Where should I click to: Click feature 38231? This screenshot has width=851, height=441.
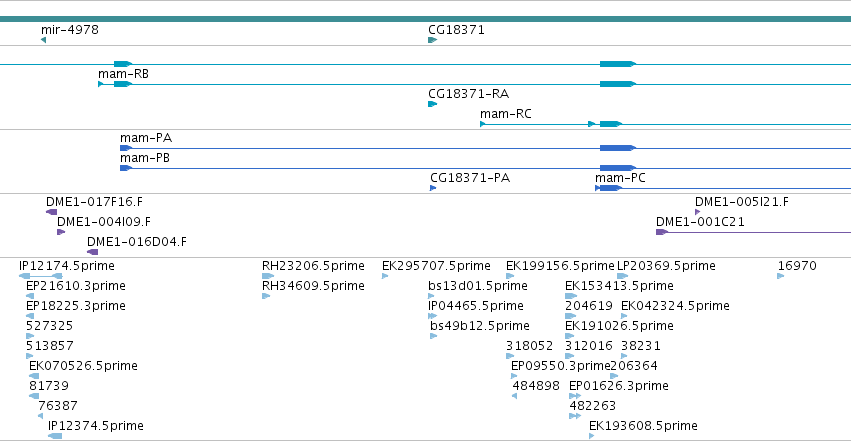pos(624,356)
